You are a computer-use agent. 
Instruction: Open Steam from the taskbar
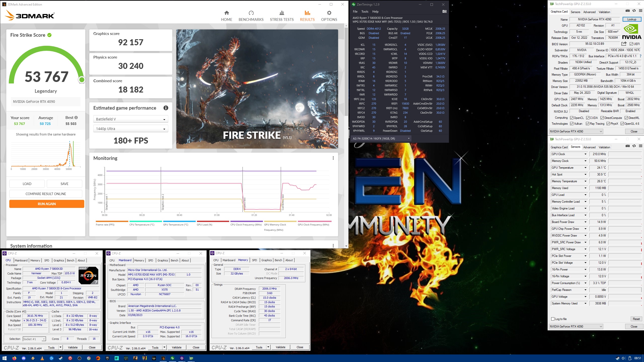click(x=61, y=358)
